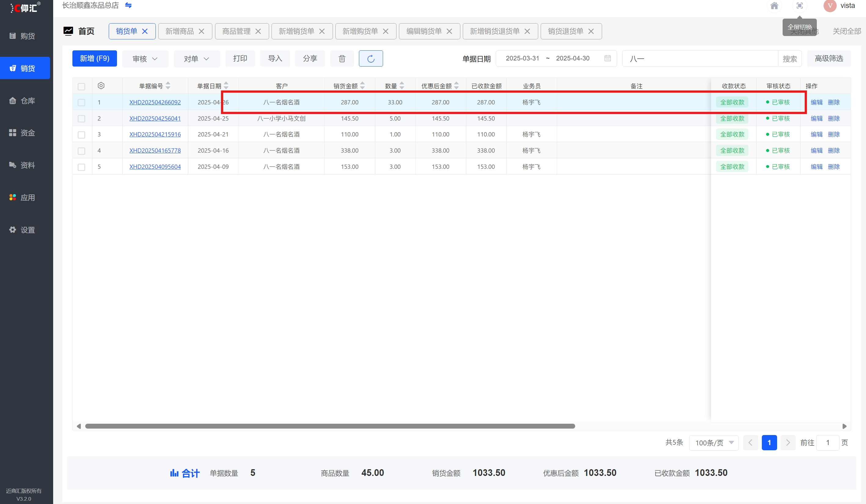Sort by 优惠后金额 column arrows
Screen dimensions: 866x504
click(x=456, y=85)
